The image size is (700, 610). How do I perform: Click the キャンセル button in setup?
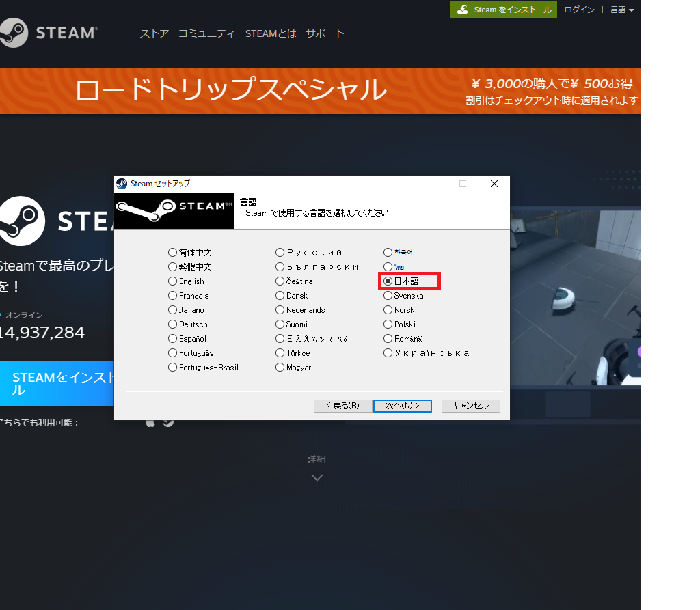click(470, 406)
